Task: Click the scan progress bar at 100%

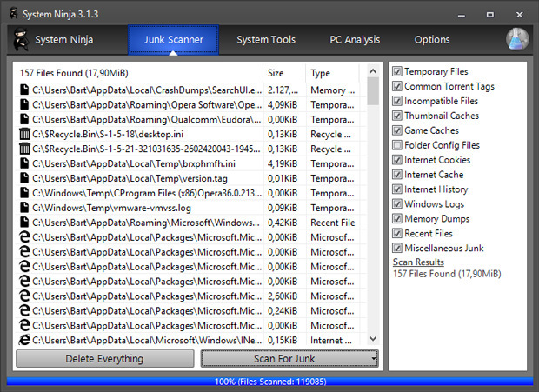Action: pyautogui.click(x=270, y=382)
